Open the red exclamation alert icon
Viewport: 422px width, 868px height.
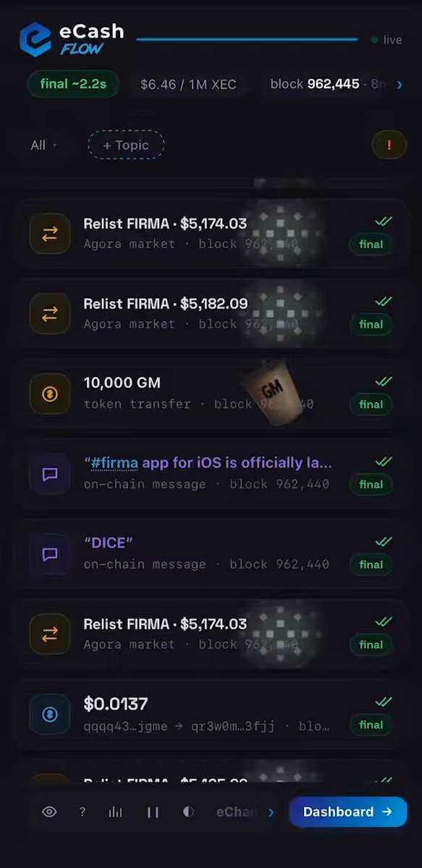pos(389,145)
